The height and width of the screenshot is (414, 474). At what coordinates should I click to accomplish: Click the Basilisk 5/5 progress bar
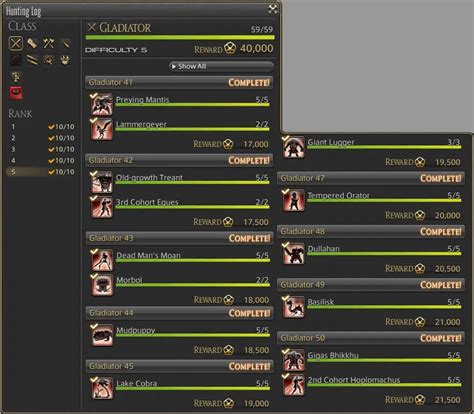pos(384,307)
